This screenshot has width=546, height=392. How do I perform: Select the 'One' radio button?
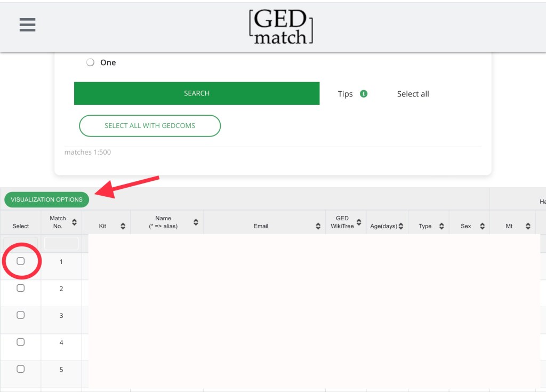90,62
